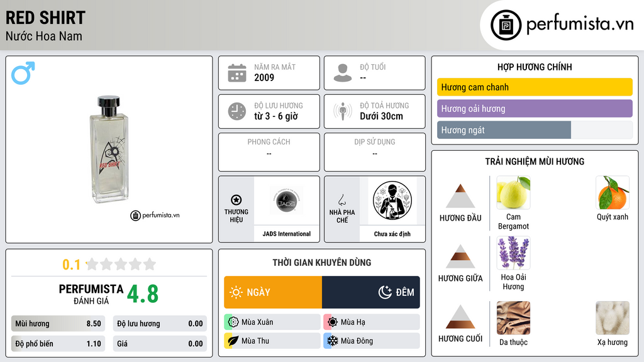The width and height of the screenshot is (644, 362).
Task: Click the Độ phổ biến 1.10 score bar
Action: point(58,344)
